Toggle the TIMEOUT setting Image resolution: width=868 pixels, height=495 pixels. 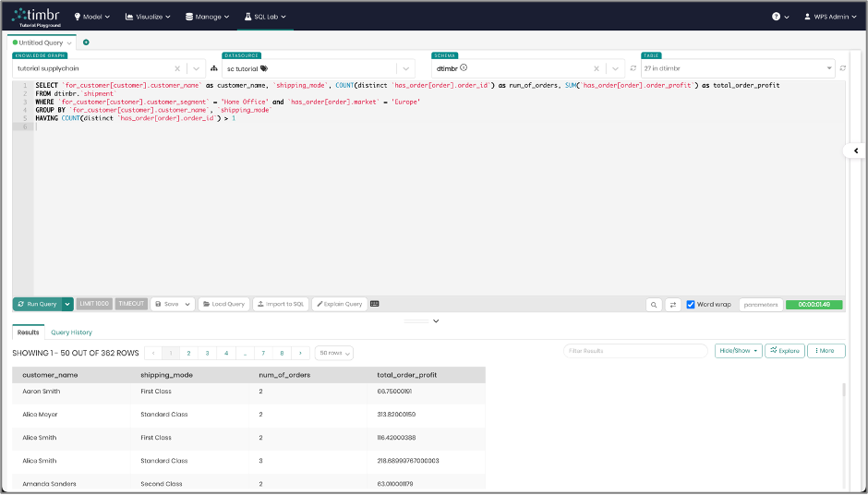(x=131, y=304)
